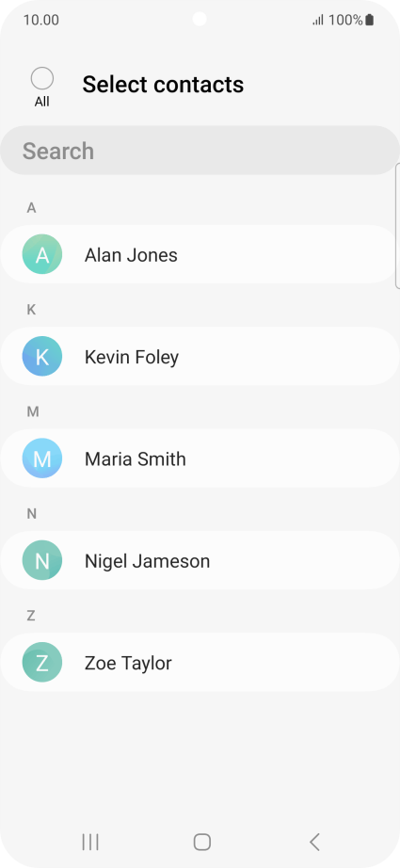This screenshot has height=868, width=400.
Task: Click the fast scroll handle on right edge
Action: tap(398, 226)
